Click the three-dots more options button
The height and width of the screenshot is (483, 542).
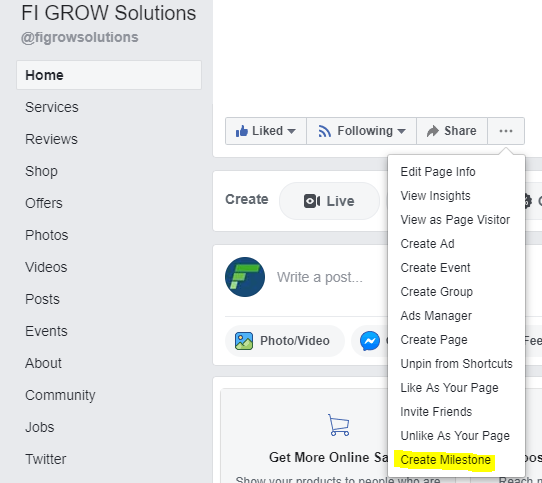[x=506, y=131]
